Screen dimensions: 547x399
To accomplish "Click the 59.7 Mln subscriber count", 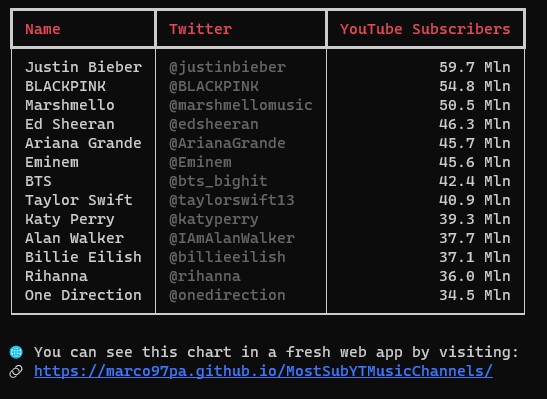I will pos(475,67).
